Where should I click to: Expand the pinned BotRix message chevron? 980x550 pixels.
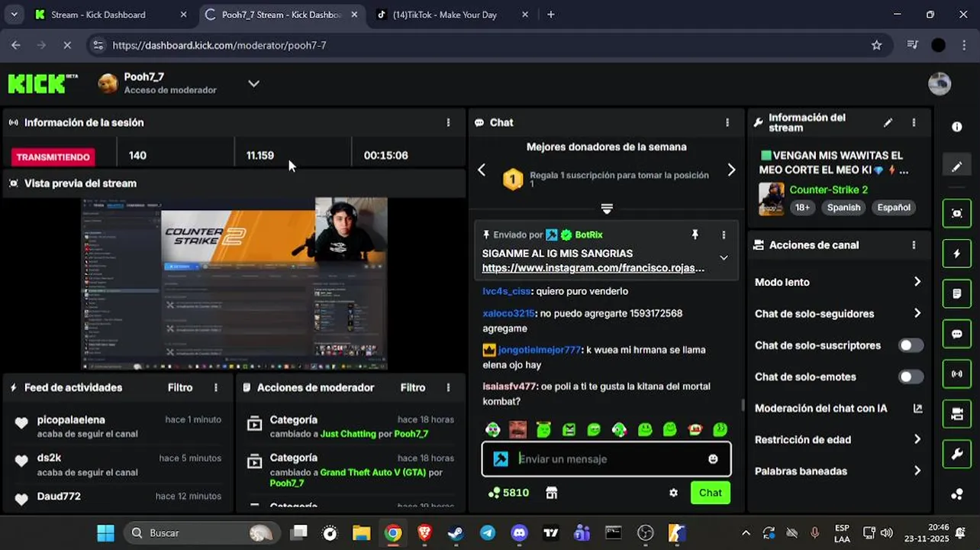tap(724, 257)
